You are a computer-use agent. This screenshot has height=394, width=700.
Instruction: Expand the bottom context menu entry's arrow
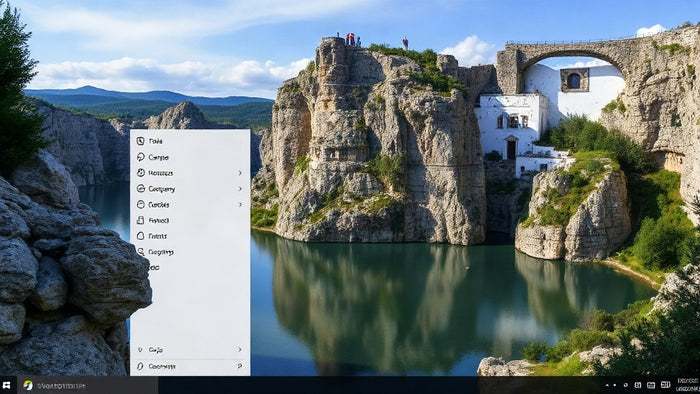[240, 366]
